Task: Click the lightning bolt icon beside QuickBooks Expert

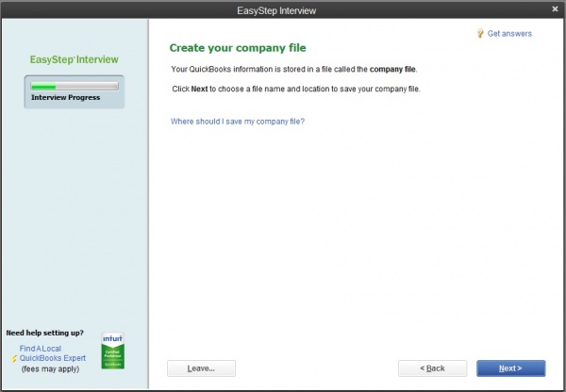Action: [x=14, y=358]
